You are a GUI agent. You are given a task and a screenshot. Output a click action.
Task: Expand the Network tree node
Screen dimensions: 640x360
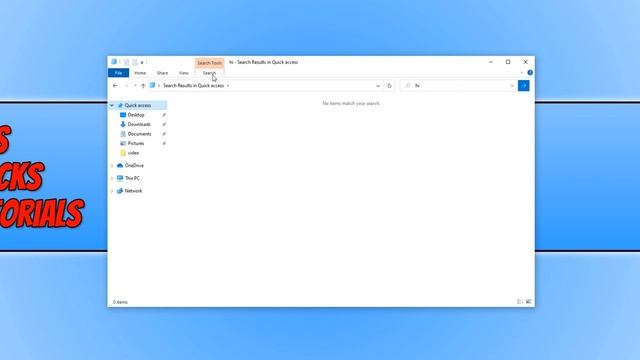point(112,191)
